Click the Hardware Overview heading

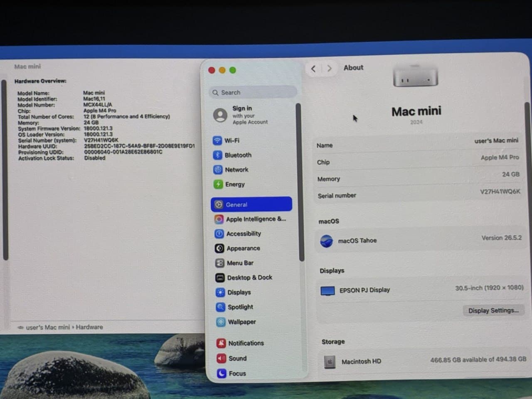click(40, 81)
